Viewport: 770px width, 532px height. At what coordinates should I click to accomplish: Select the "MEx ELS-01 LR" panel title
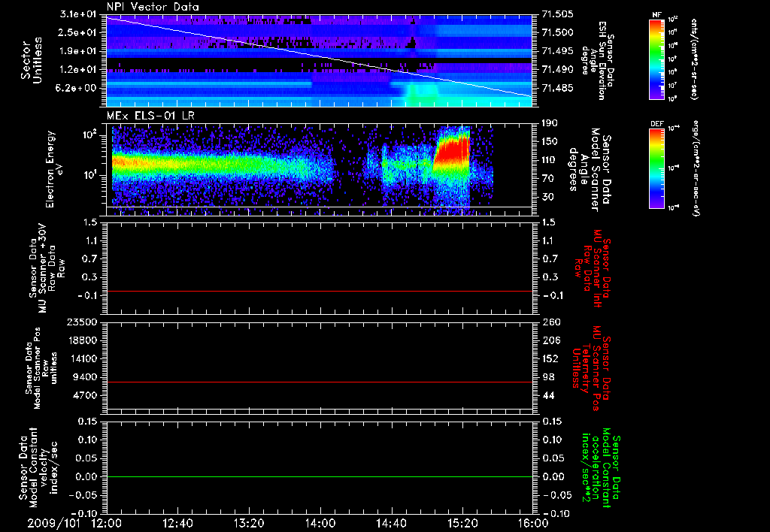[x=150, y=116]
